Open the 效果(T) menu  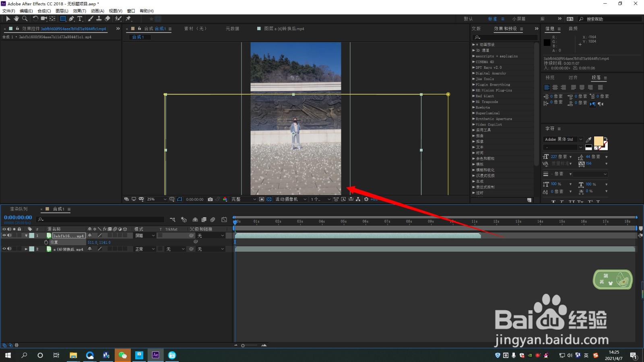pyautogui.click(x=79, y=11)
